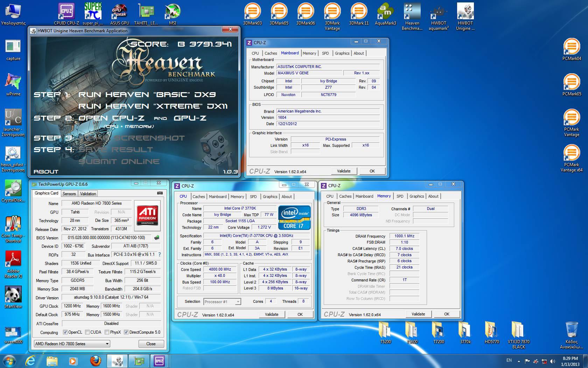Open the VTX3D 7870 BLACK folder
Image resolution: width=588 pixels, height=368 pixels.
pos(518,335)
